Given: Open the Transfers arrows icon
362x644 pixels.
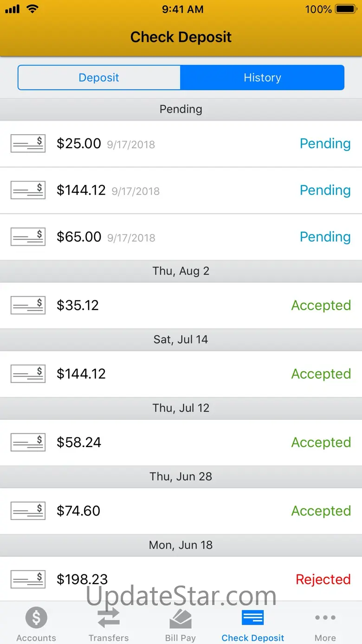Looking at the screenshot, I should 109,618.
